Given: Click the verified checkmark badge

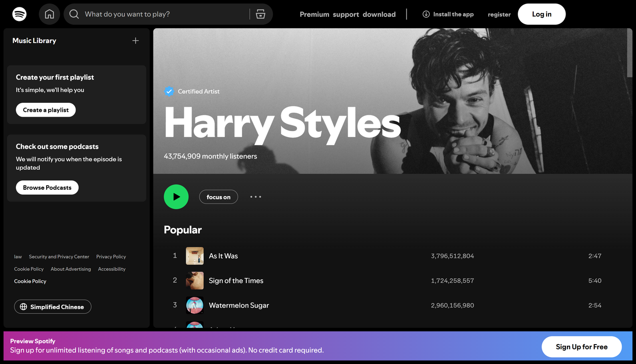Looking at the screenshot, I should [169, 91].
